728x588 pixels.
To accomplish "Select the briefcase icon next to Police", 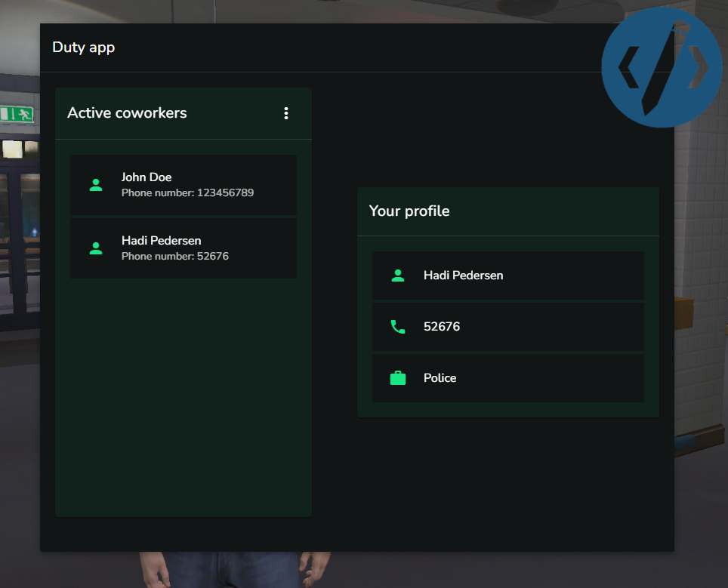I will click(398, 377).
